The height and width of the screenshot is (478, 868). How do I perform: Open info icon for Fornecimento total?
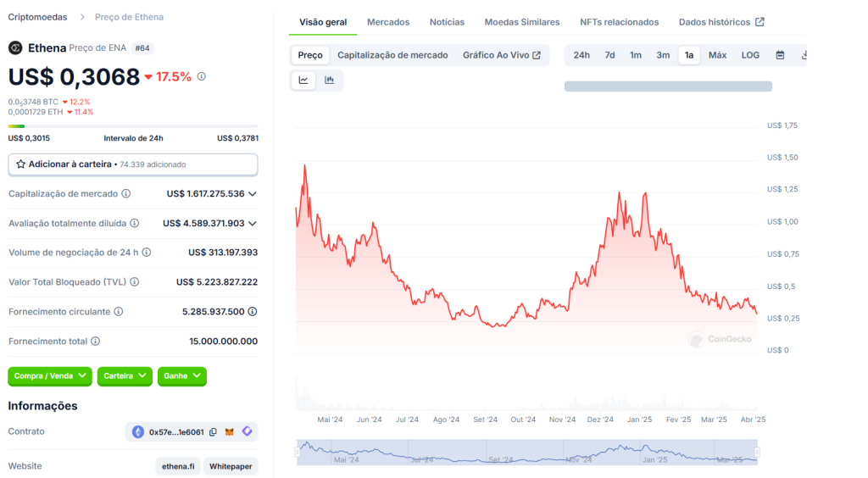(x=95, y=342)
